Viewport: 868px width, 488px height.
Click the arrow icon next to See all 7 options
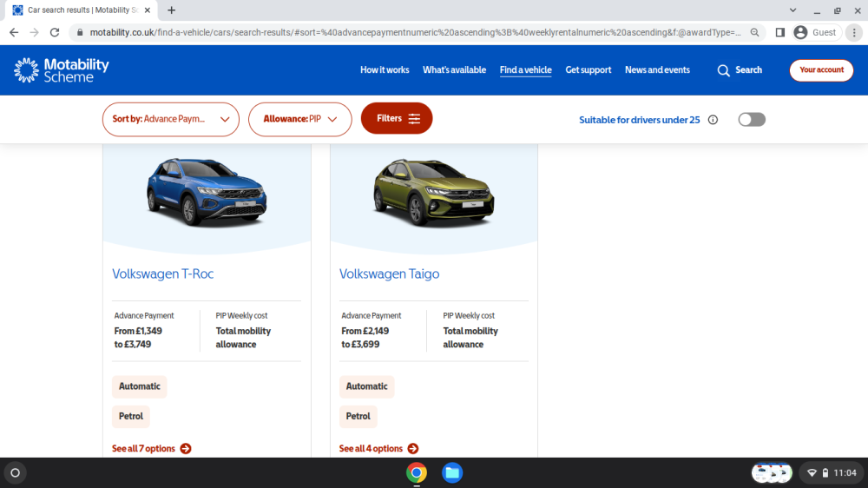186,449
